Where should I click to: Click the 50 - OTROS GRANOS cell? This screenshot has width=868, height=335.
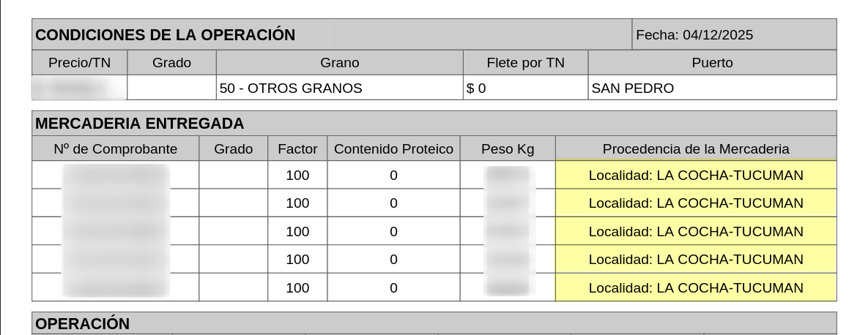(291, 89)
